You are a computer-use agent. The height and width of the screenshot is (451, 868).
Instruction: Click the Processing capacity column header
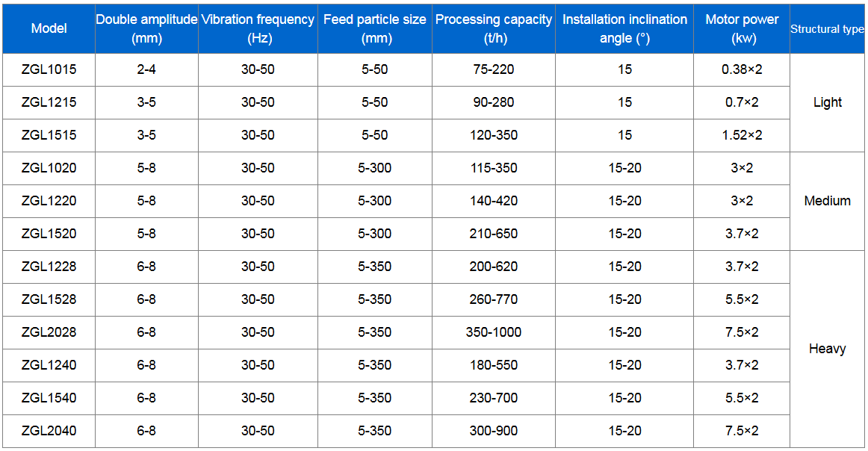point(494,28)
